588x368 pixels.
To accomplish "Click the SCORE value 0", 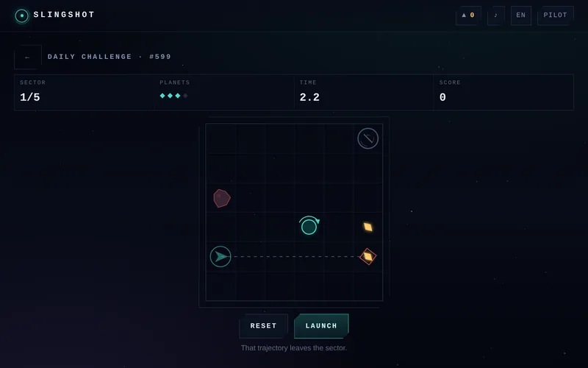I will [442, 97].
